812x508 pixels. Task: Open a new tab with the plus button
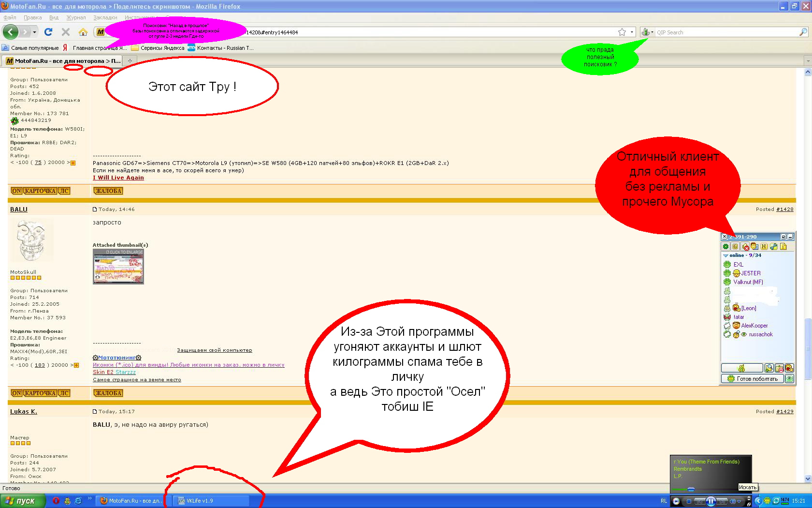(x=130, y=61)
